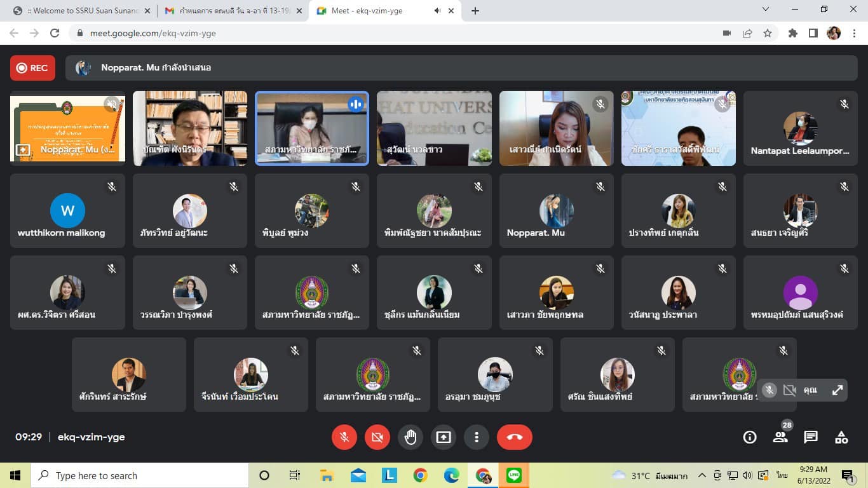
Task: Raise hand in the meeting
Action: [410, 437]
